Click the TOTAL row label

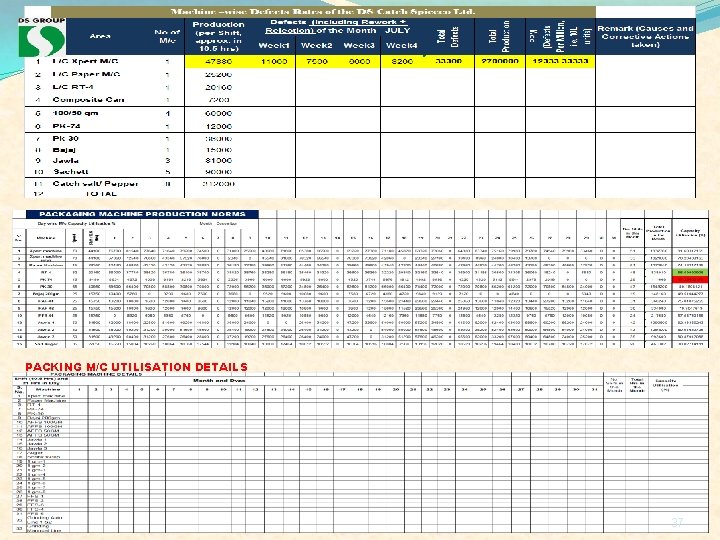click(101, 193)
